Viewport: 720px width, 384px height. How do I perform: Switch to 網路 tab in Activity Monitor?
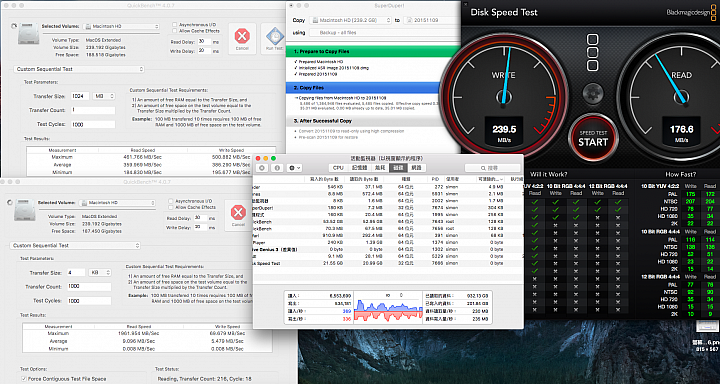pos(416,168)
